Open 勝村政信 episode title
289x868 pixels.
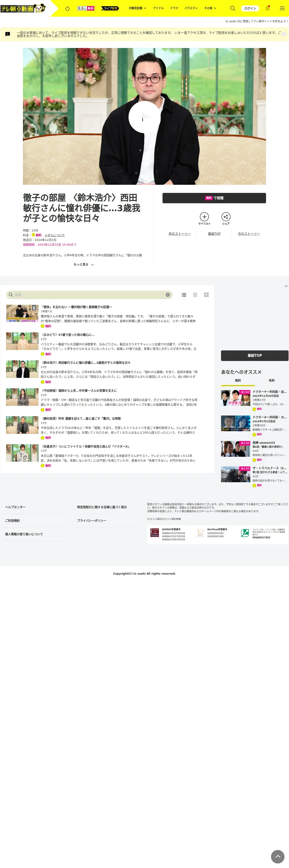pos(81,419)
